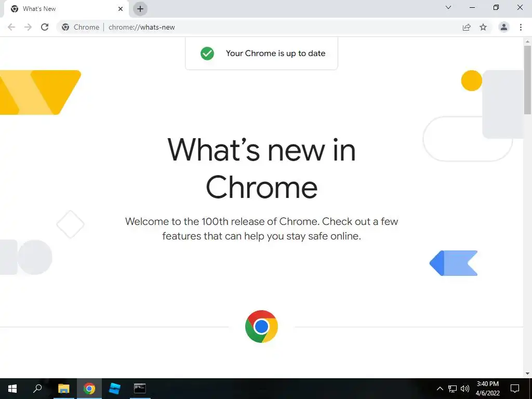Reload the What's New page
532x399 pixels.
[45, 27]
